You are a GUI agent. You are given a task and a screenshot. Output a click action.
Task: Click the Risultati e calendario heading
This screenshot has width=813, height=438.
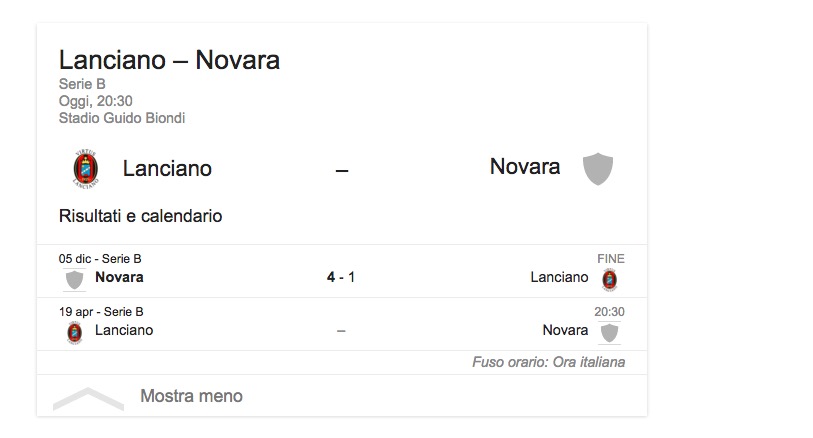coord(140,216)
